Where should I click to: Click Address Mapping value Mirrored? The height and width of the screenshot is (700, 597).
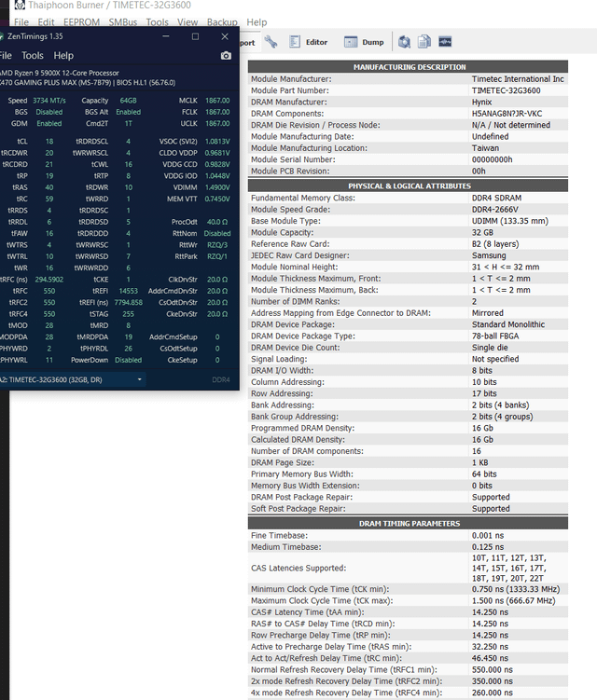[x=488, y=313]
